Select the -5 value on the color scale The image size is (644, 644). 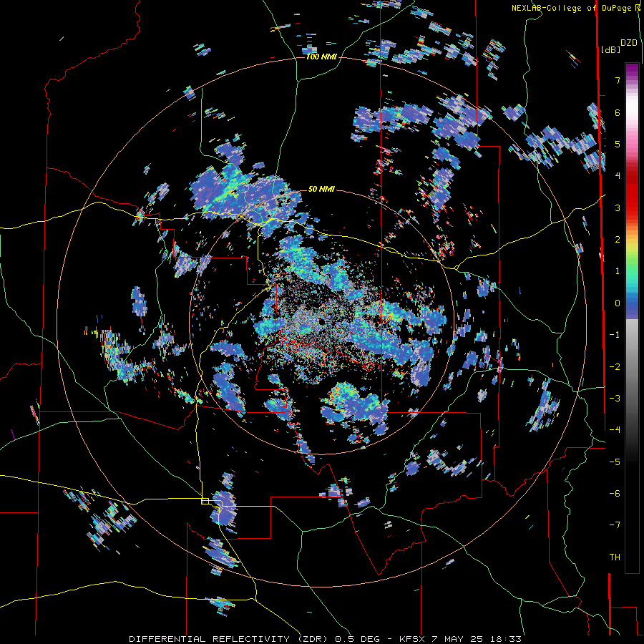[615, 462]
